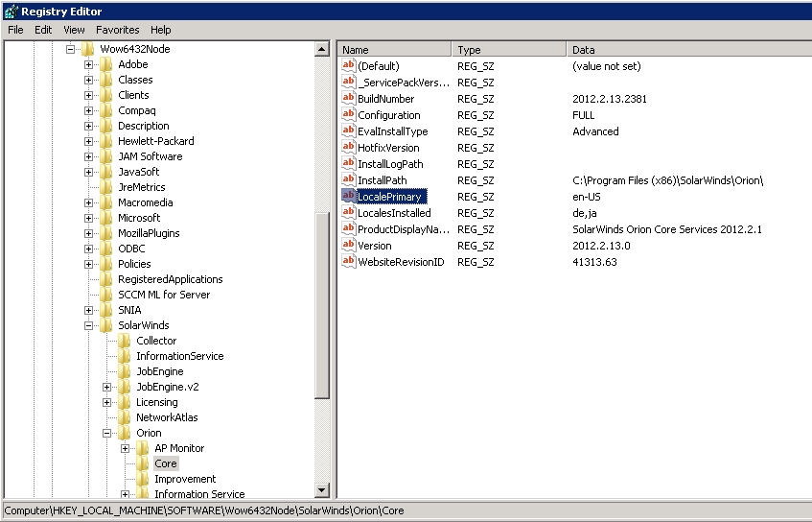Click the BuildNumber string value icon

[348, 98]
